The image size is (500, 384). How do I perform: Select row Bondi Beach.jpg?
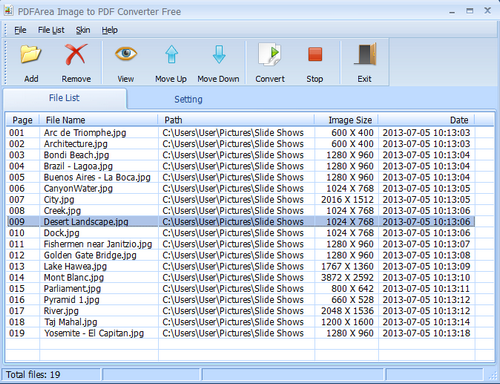pos(241,155)
